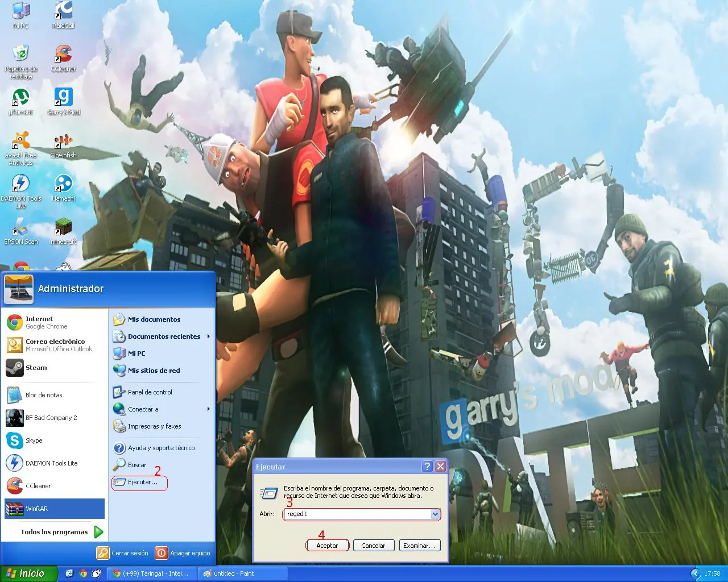The width and height of the screenshot is (728, 582).
Task: Open Mis sitios de red
Action: [x=162, y=371]
